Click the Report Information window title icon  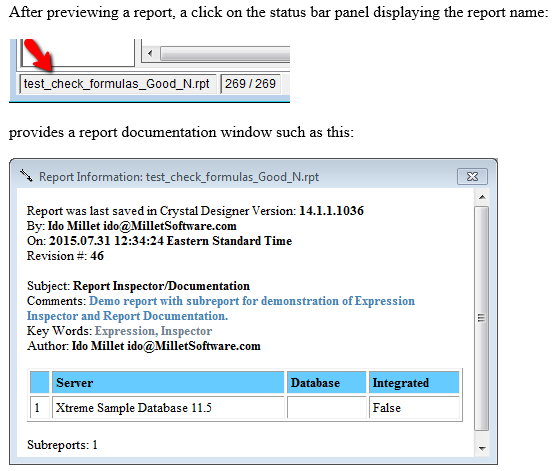click(x=26, y=176)
